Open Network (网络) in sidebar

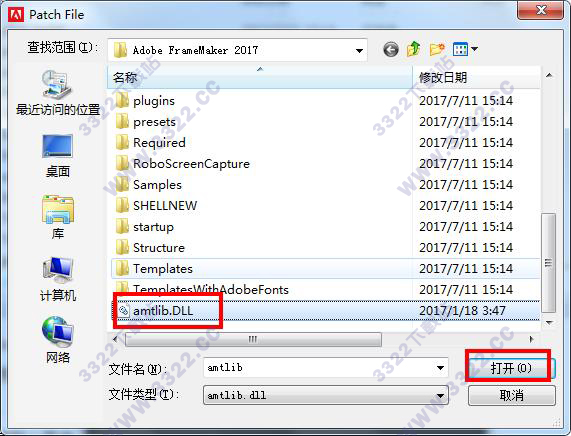(58, 341)
